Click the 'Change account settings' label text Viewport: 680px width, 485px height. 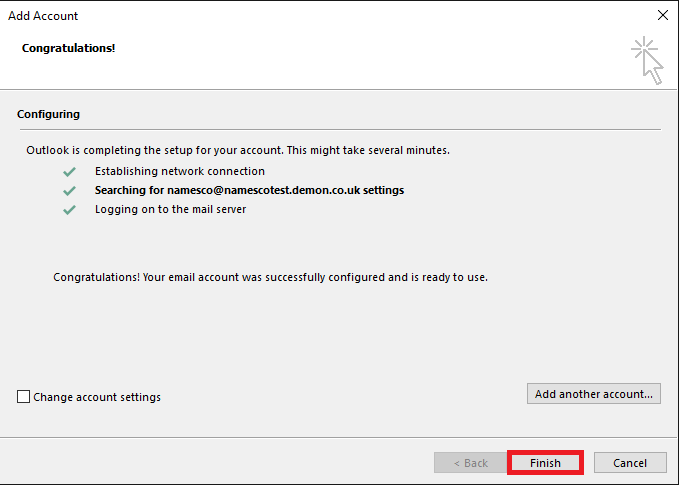[97, 397]
